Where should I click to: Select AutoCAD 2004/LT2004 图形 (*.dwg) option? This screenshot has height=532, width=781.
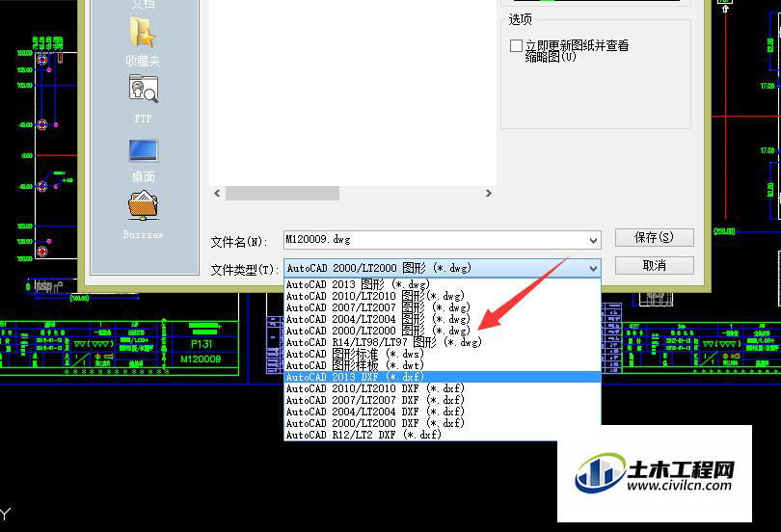tap(443, 319)
